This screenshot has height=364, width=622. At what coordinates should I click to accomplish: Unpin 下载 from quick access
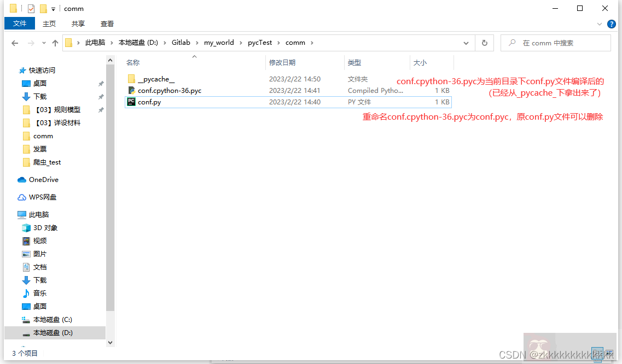coord(101,96)
